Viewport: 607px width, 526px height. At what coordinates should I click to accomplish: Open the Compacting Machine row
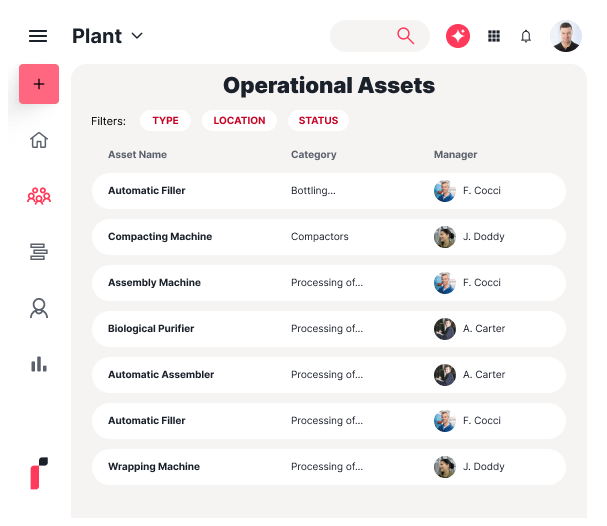pos(328,237)
